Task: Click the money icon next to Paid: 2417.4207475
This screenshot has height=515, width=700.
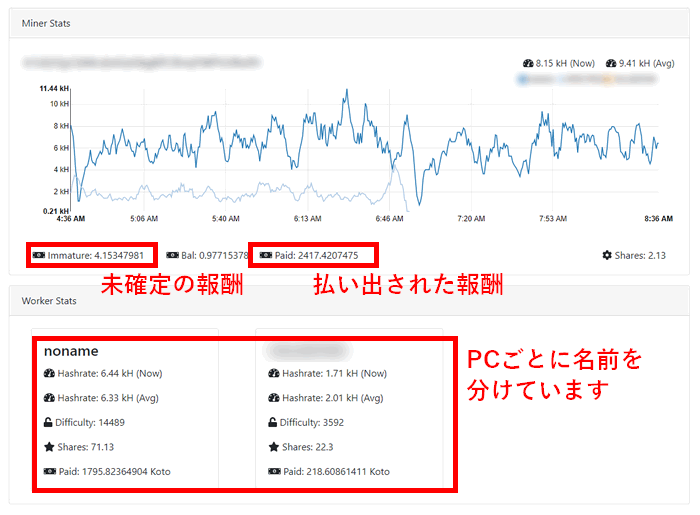Action: click(266, 255)
